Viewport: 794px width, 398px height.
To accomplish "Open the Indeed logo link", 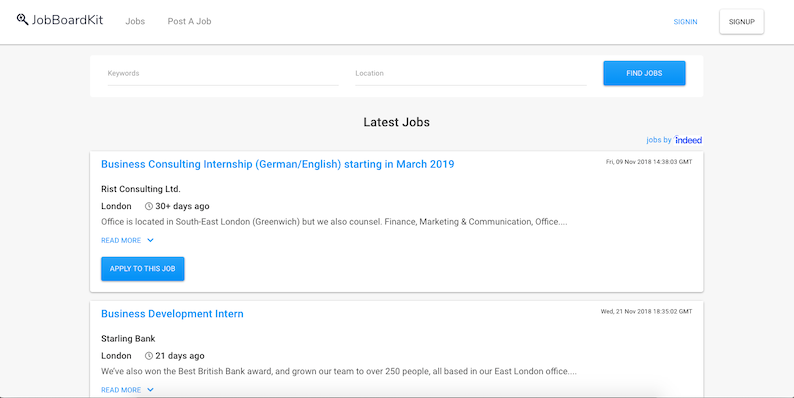I will point(688,140).
